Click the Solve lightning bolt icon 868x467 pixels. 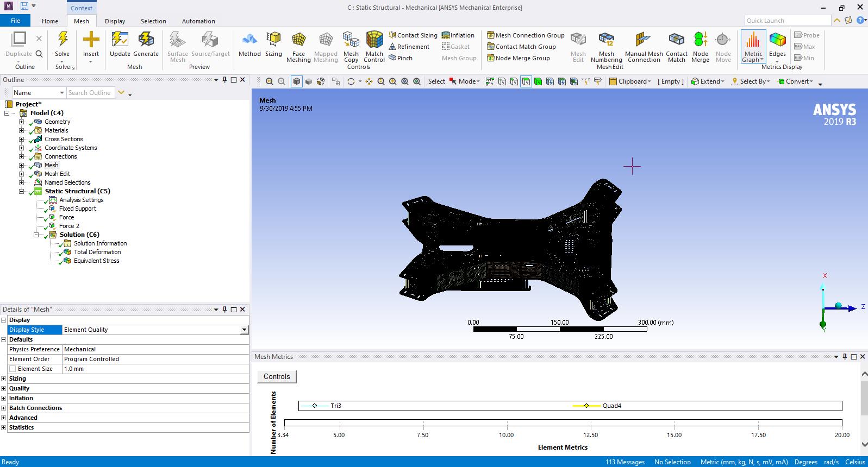63,40
